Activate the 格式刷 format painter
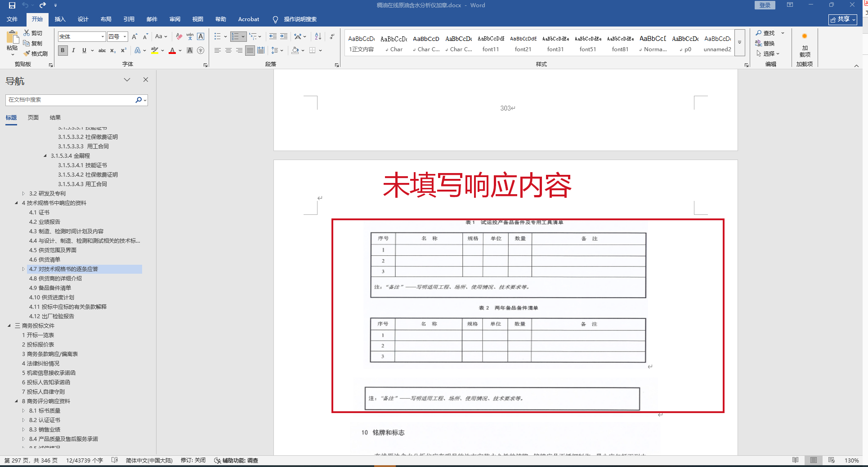This screenshot has height=467, width=868. [36, 53]
